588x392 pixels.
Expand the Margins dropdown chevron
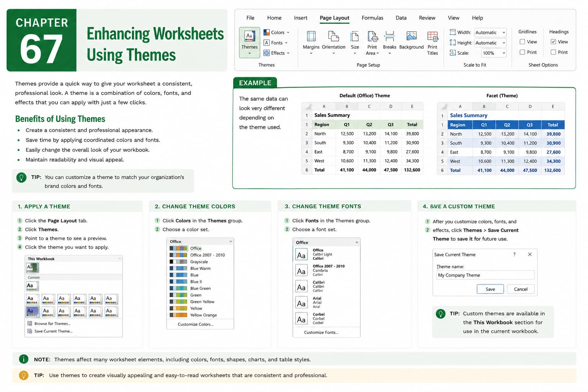click(311, 54)
